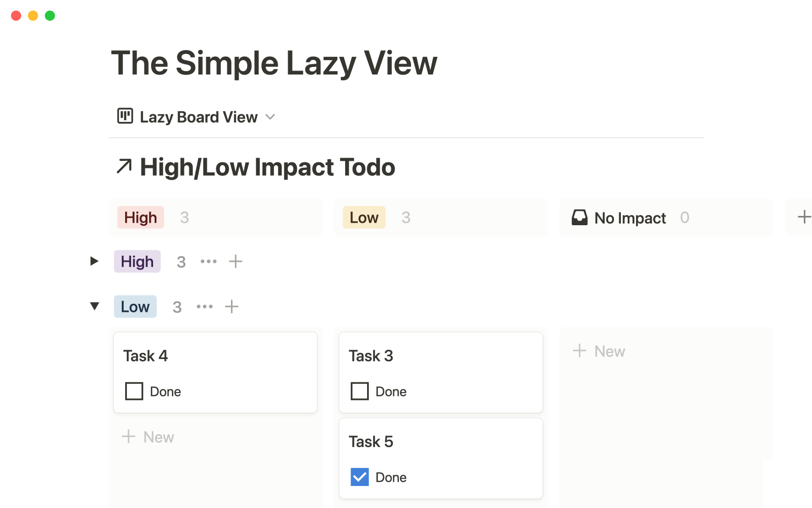Screen dimensions: 812x508
Task: Click the arrow icon beside High/Low Impact Todo
Action: [124, 166]
